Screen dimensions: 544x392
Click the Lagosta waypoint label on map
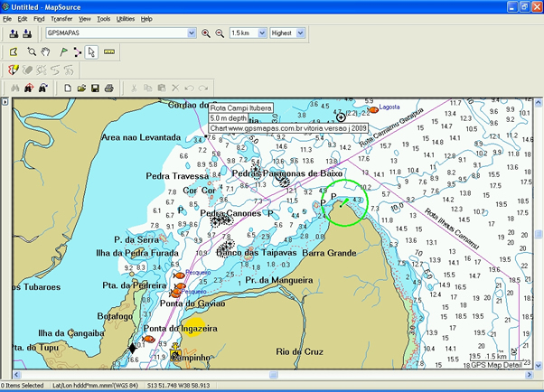[389, 107]
